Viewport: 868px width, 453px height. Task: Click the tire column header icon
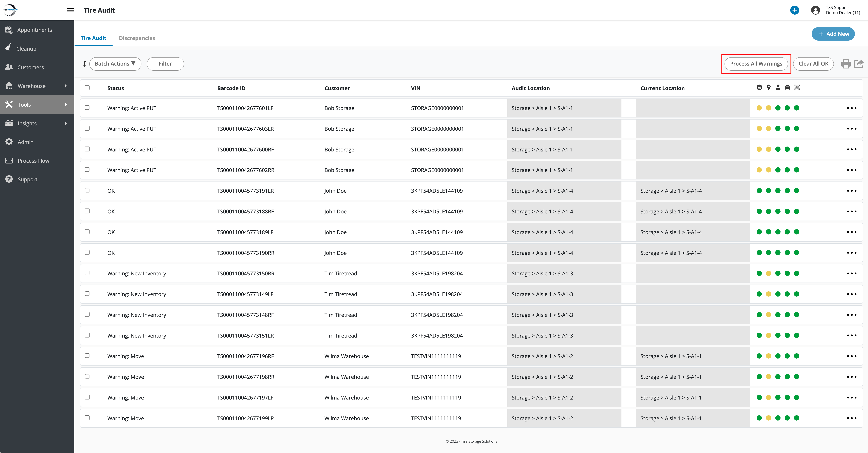(x=759, y=88)
